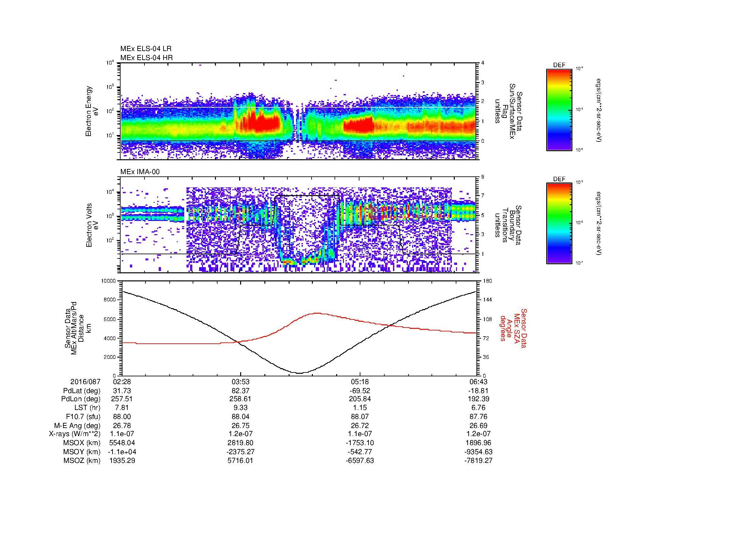The height and width of the screenshot is (534, 756).
Task: Click the MSOX (km) row label
Action: tap(82, 443)
